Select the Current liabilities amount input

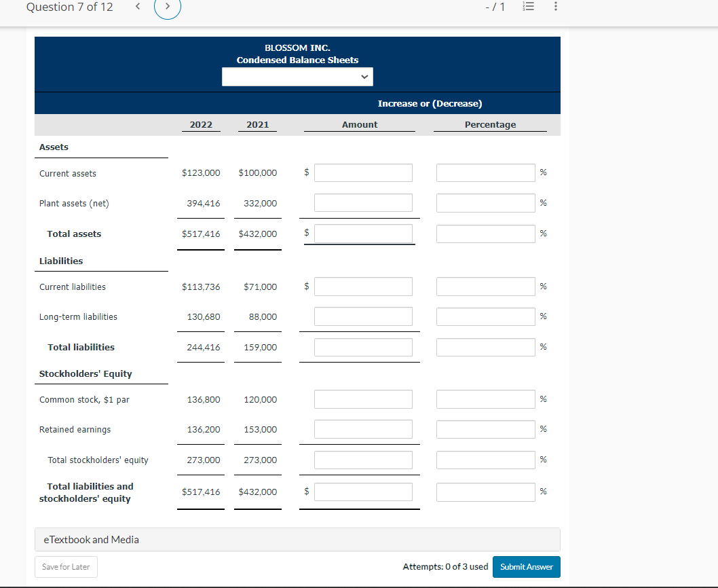pyautogui.click(x=363, y=286)
